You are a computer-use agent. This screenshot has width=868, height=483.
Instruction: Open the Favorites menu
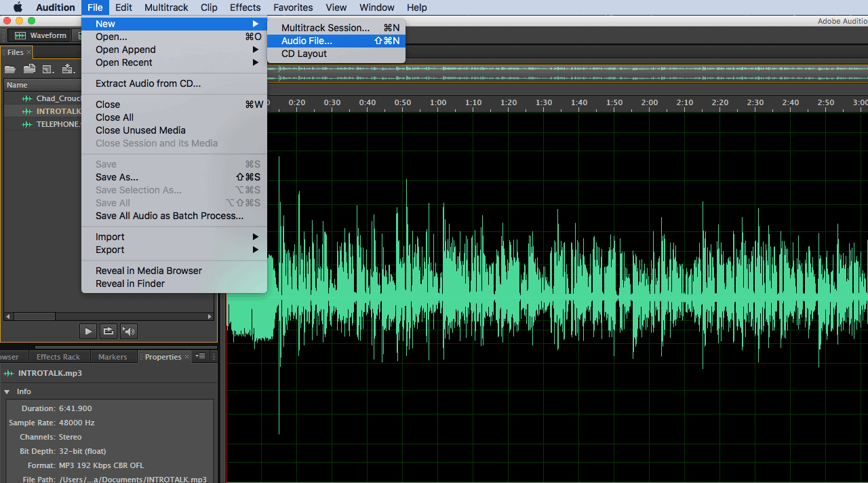coord(294,7)
